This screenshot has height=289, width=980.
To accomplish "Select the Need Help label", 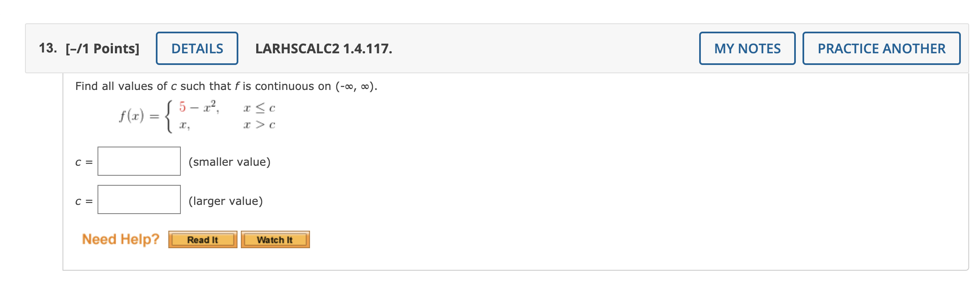I will tap(120, 238).
